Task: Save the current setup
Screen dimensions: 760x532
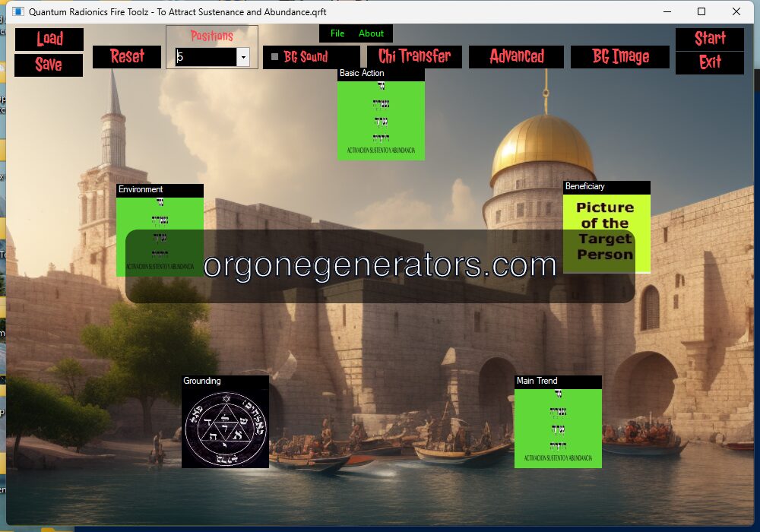Action: pyautogui.click(x=49, y=65)
